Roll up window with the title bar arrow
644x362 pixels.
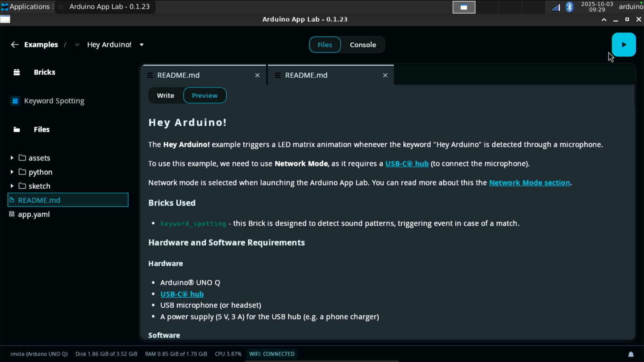pyautogui.click(x=604, y=19)
